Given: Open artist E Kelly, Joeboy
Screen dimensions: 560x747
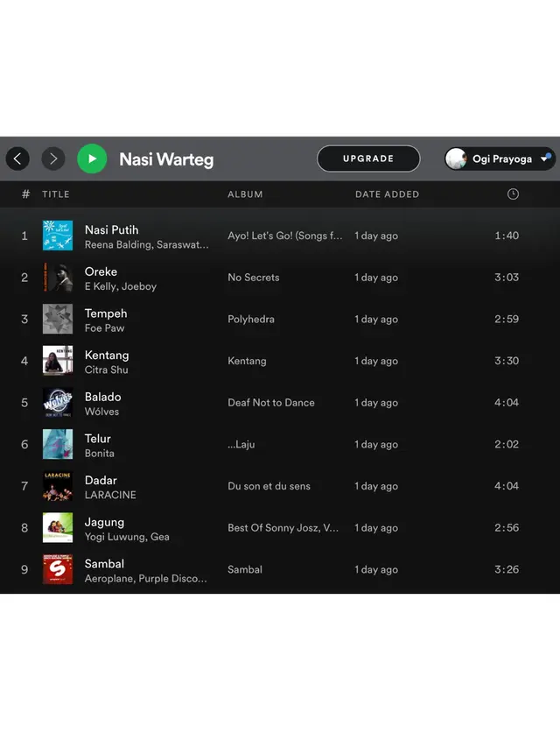Looking at the screenshot, I should (121, 286).
